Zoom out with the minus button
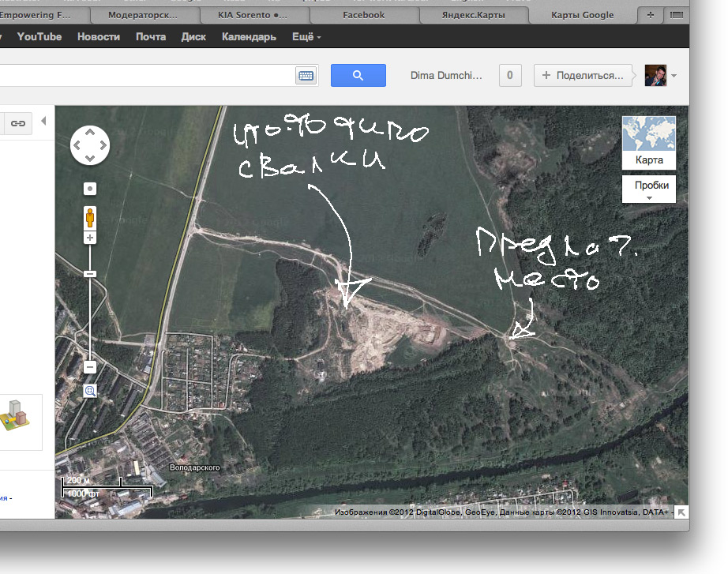The image size is (728, 574). click(x=90, y=367)
